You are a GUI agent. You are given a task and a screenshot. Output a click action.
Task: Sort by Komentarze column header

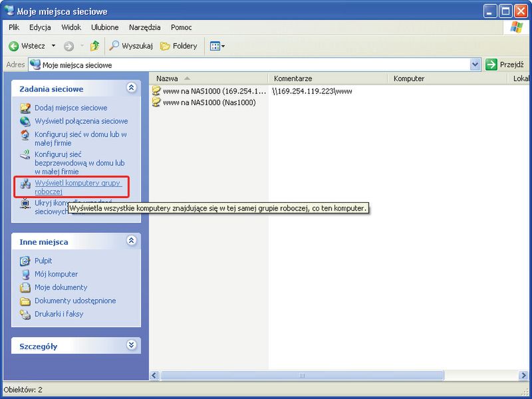(328, 78)
